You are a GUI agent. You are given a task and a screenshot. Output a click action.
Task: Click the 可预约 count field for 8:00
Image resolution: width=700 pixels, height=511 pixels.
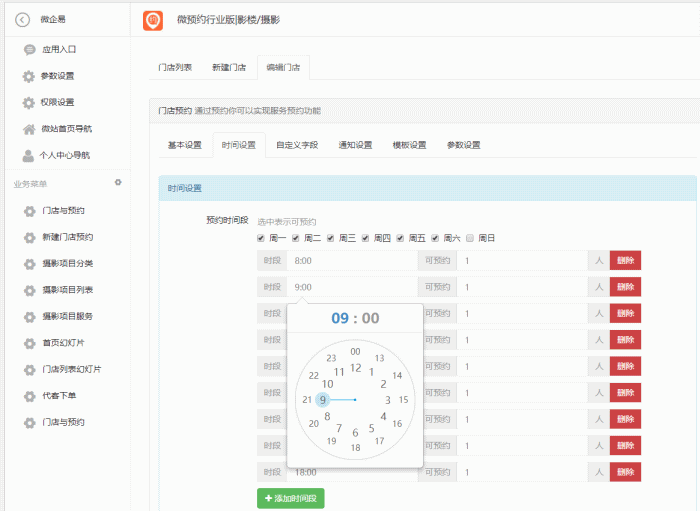pos(522,260)
